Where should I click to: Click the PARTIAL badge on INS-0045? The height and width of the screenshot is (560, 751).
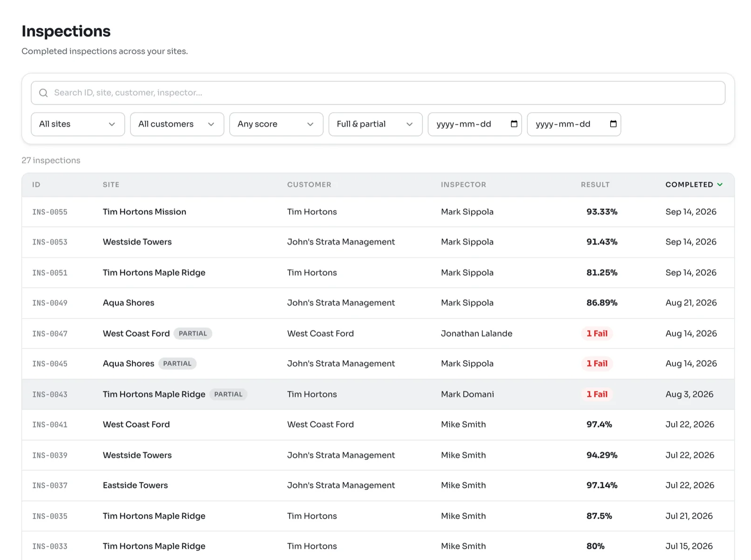click(177, 364)
